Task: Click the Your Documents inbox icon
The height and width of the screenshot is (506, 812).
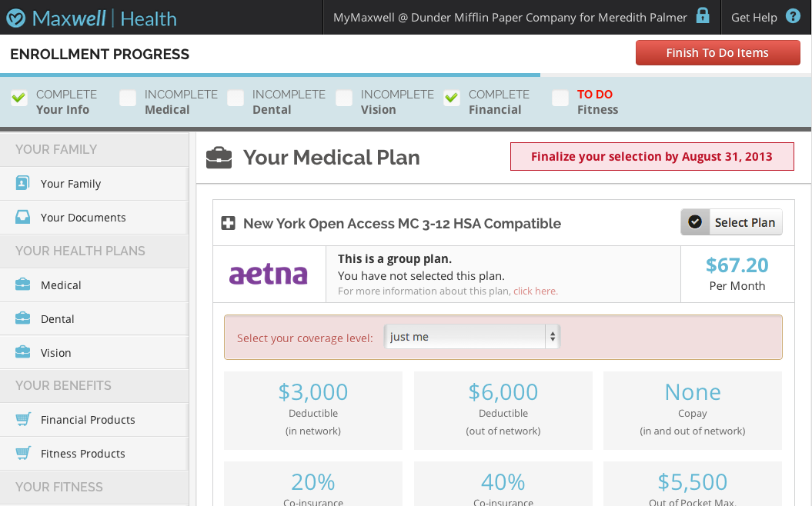Action: coord(23,218)
